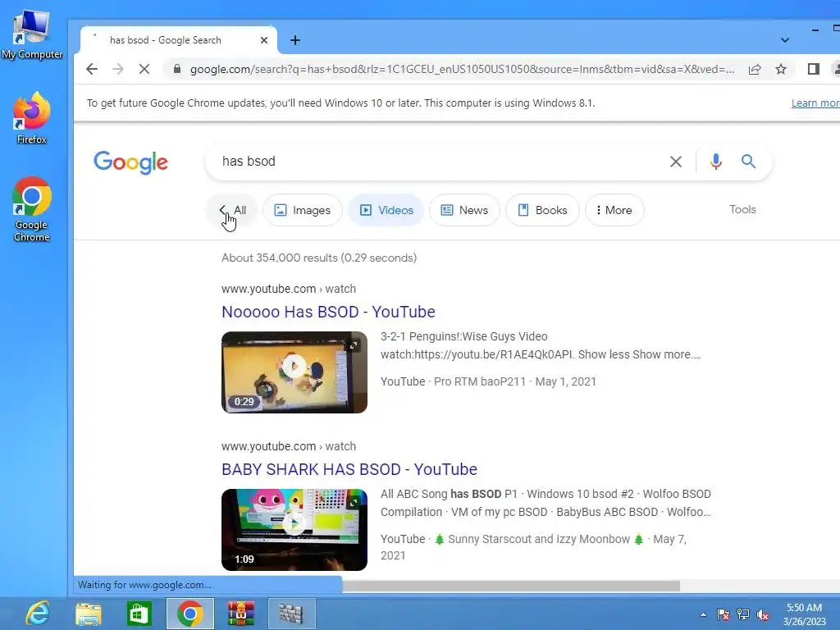The height and width of the screenshot is (630, 840).
Task: Click the Google logo
Action: coord(130,162)
